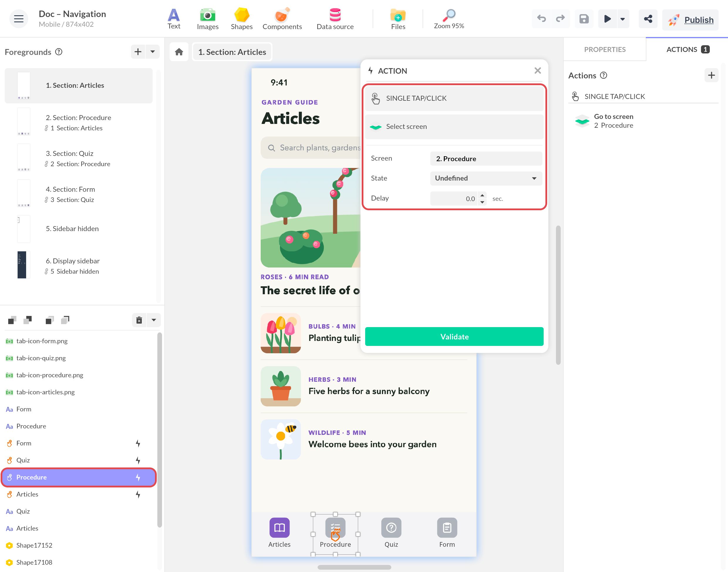Click the share icon
The image size is (728, 572).
(x=648, y=19)
